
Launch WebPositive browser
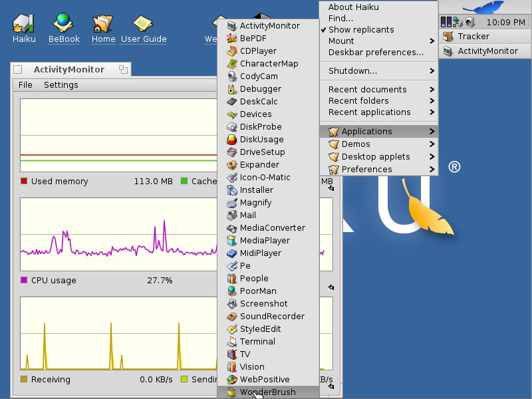click(x=268, y=379)
